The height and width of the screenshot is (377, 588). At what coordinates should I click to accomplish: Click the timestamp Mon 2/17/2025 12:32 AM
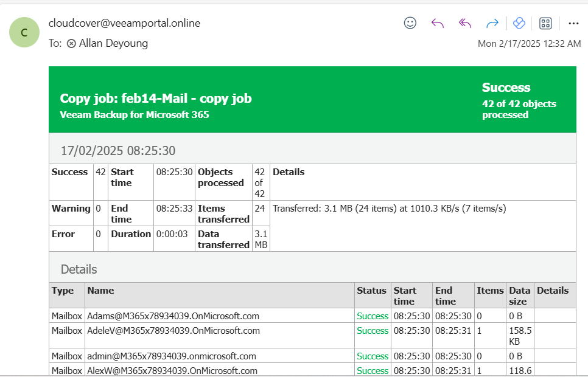[529, 44]
